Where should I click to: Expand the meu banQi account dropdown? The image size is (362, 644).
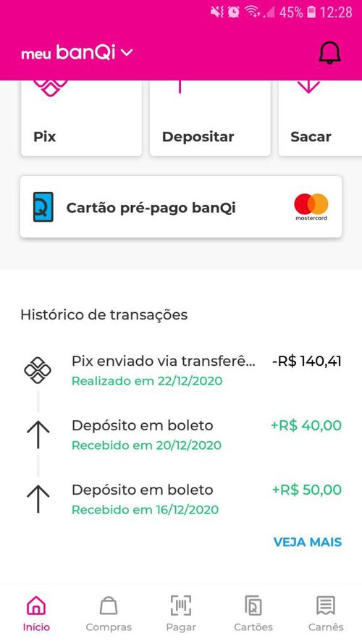pyautogui.click(x=77, y=53)
